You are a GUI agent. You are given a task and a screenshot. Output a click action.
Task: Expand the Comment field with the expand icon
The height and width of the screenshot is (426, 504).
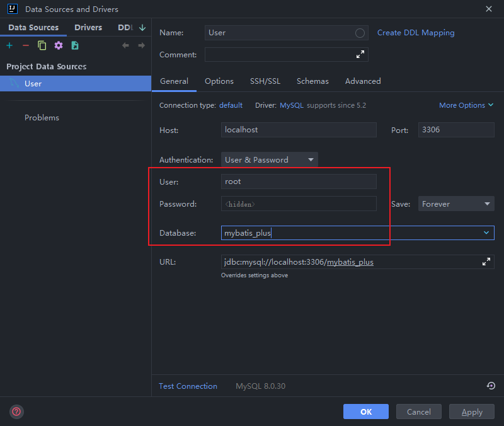point(360,55)
